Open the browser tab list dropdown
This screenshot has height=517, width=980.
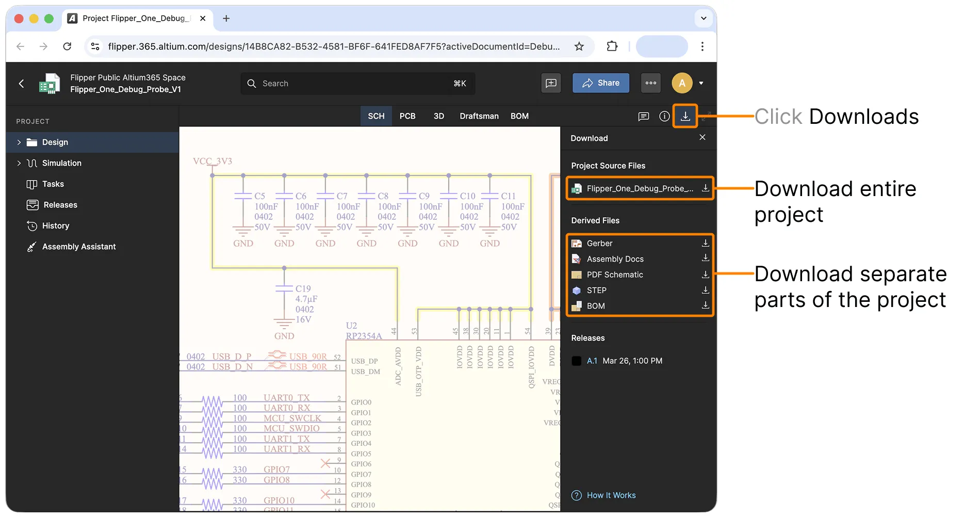tap(704, 19)
